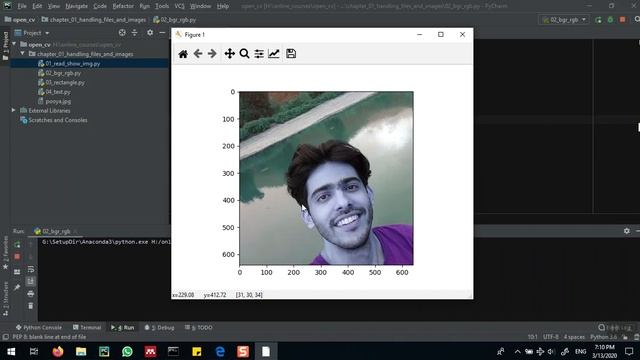Click the top toolbar Debug bug icon
Image resolution: width=640 pixels, height=360 pixels.
click(x=610, y=20)
